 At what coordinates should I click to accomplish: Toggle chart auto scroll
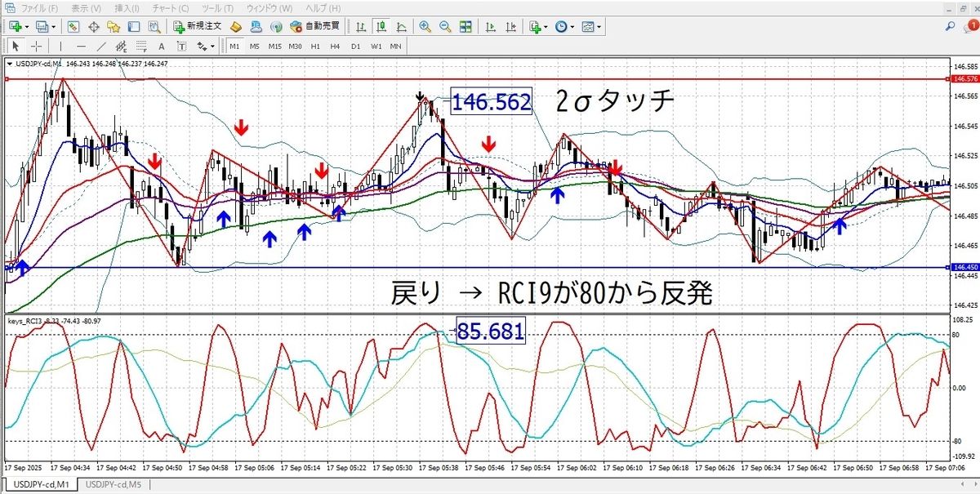click(x=490, y=26)
